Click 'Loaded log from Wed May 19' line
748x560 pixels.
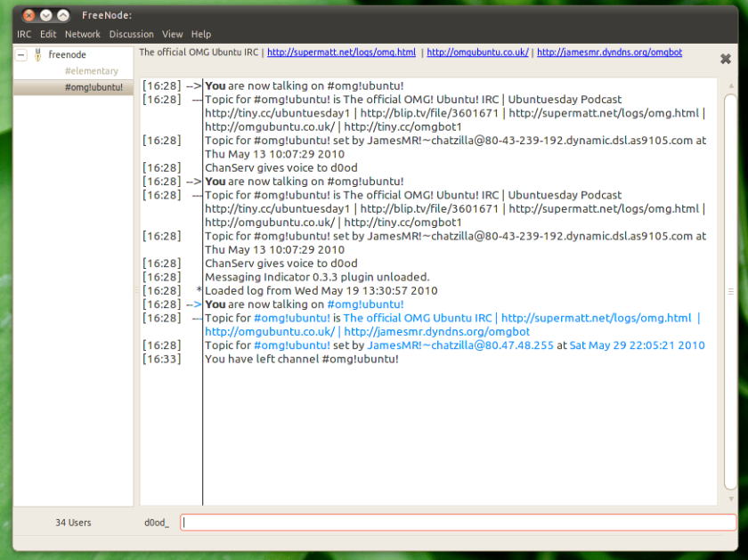pyautogui.click(x=321, y=291)
